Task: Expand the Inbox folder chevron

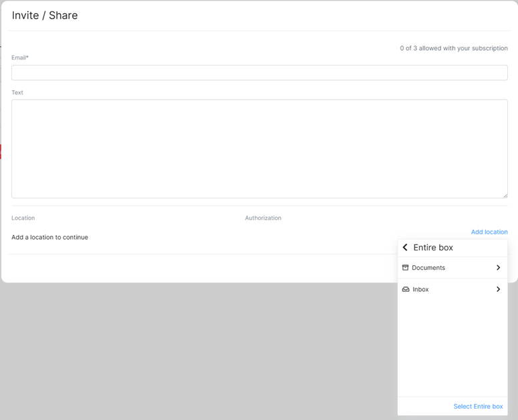Action: 498,289
